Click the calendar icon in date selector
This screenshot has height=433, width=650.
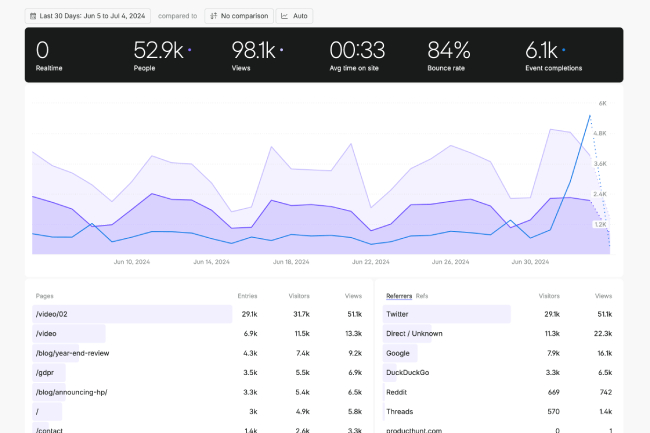(34, 16)
